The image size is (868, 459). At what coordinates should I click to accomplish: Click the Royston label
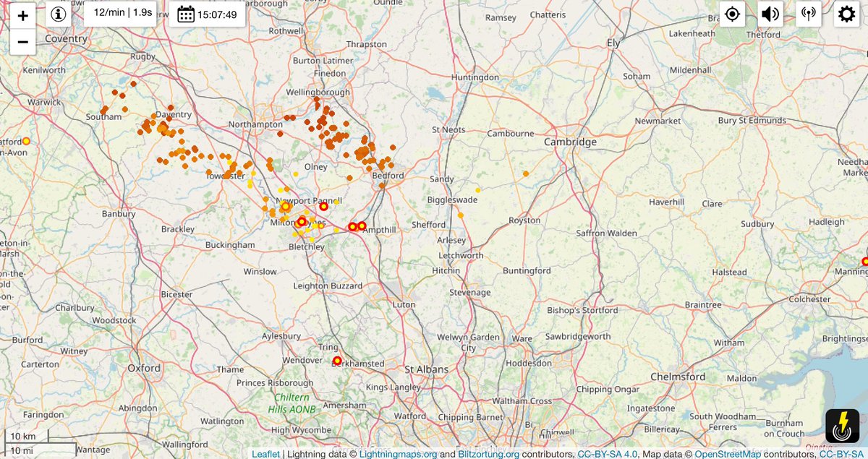[x=524, y=220]
